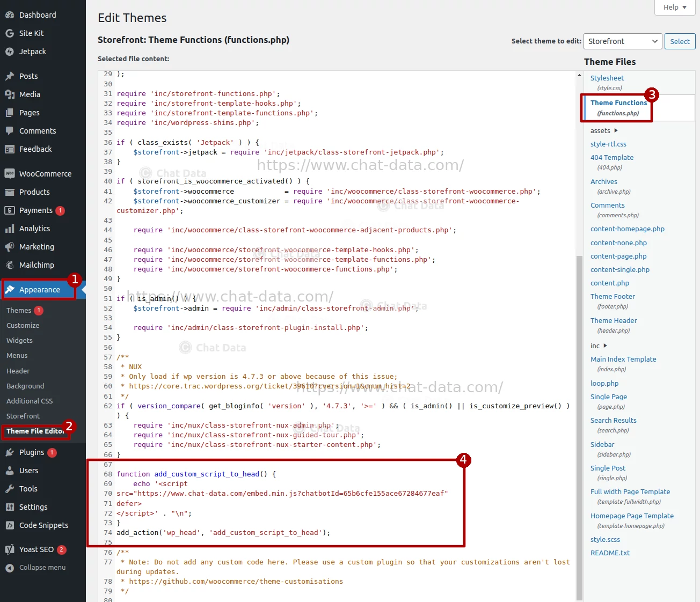Screen dimensions: 700x602
Task: Click the Appearance paintbrush icon
Action: click(x=10, y=290)
